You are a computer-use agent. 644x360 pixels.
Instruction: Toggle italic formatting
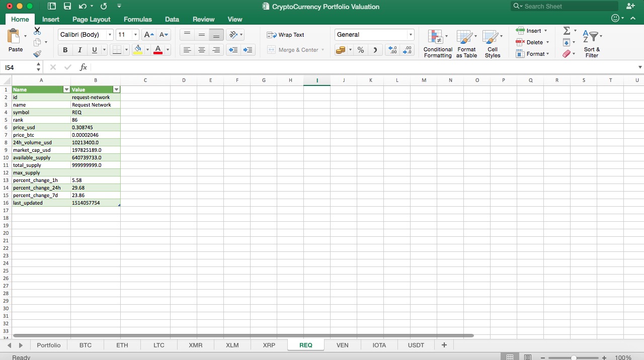click(79, 50)
